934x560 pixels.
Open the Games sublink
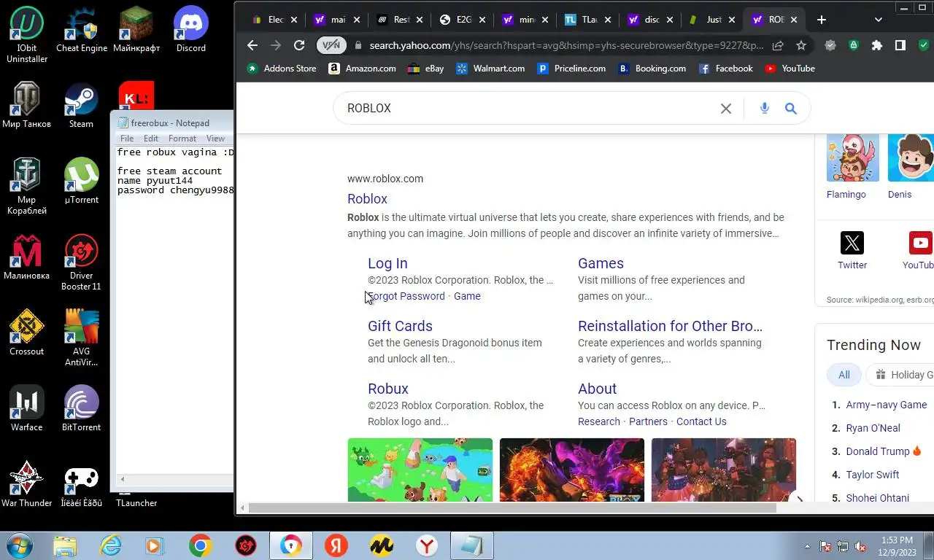coord(601,263)
